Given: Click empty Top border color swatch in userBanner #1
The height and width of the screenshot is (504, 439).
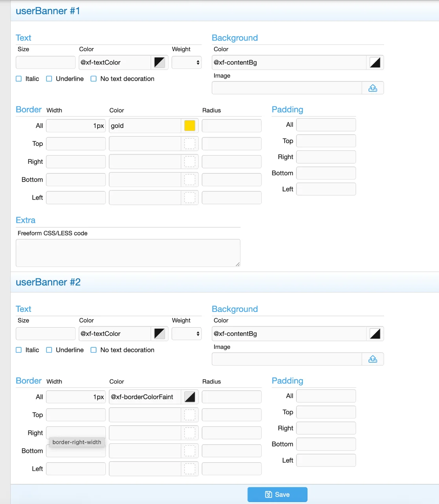Looking at the screenshot, I should pyautogui.click(x=190, y=144).
